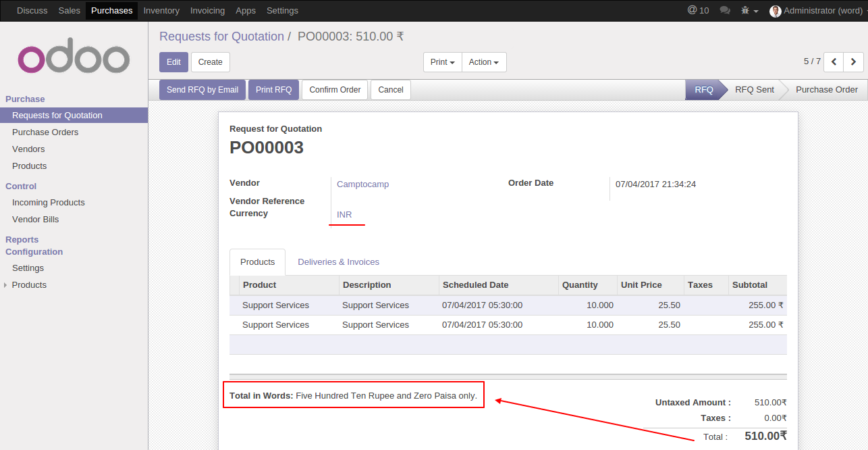Image resolution: width=868 pixels, height=450 pixels.
Task: Open Products under Purchase in sidebar
Action: coord(29,166)
